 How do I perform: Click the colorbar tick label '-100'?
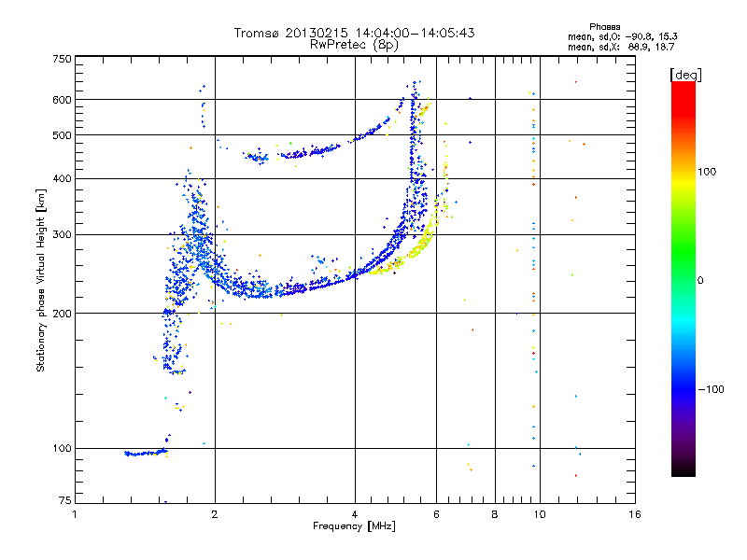711,389
